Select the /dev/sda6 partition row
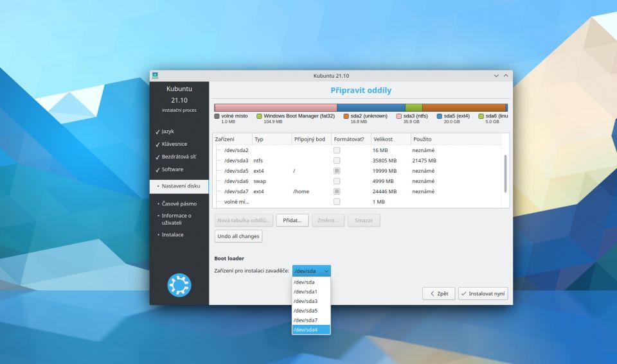617x364 pixels. pyautogui.click(x=357, y=181)
